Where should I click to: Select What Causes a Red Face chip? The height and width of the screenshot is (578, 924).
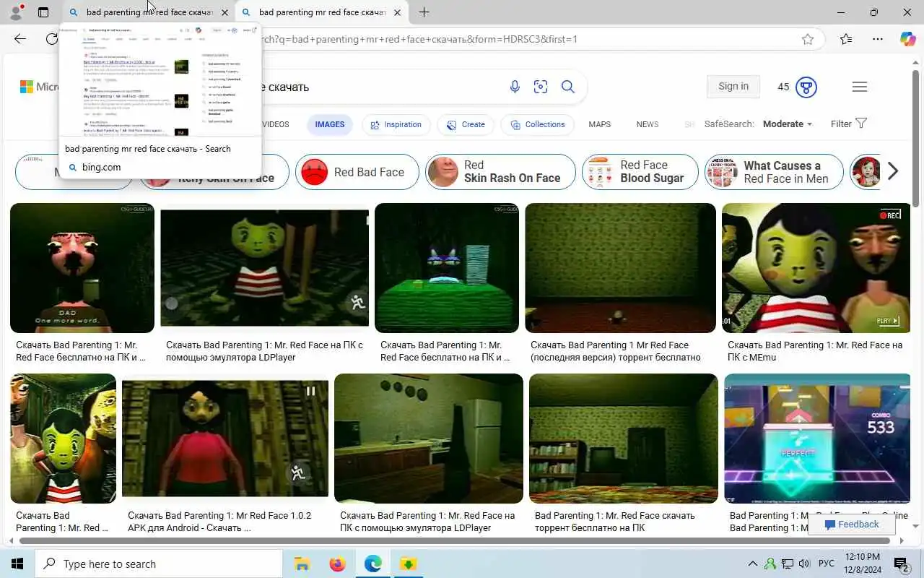pyautogui.click(x=774, y=172)
